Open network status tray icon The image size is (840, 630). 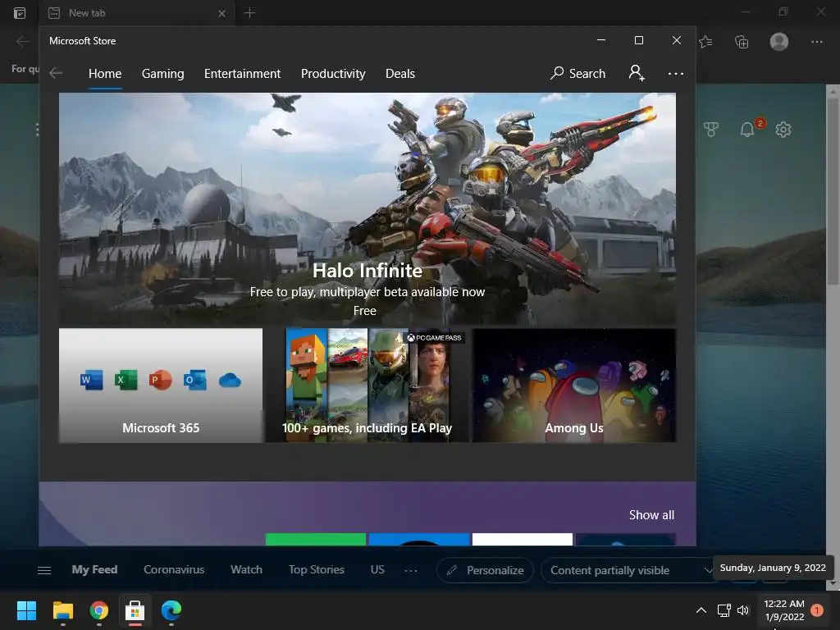[x=724, y=610]
